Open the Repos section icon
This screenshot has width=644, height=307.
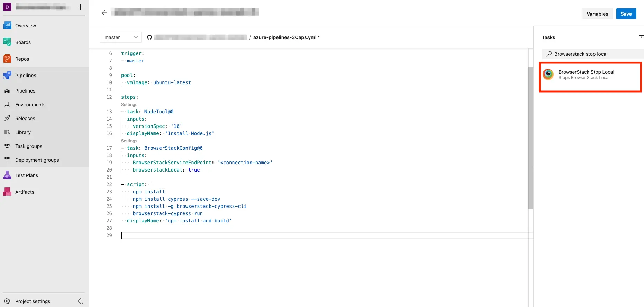coord(7,59)
